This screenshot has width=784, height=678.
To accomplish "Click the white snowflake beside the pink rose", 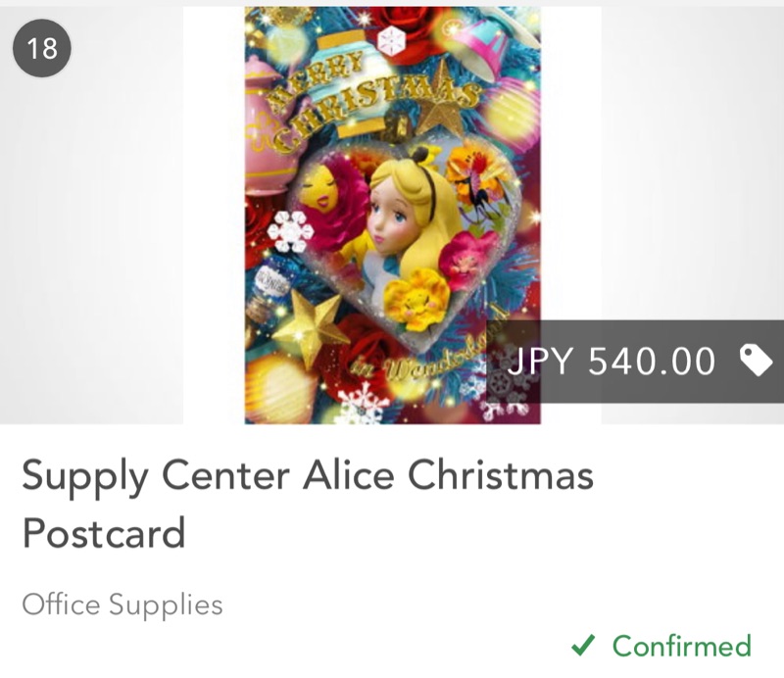I will tap(290, 231).
